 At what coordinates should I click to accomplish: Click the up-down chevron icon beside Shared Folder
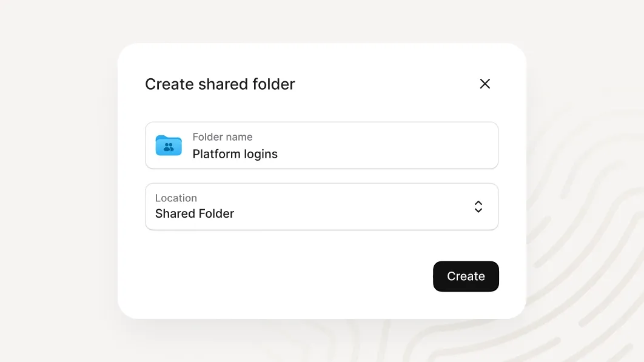click(x=478, y=206)
